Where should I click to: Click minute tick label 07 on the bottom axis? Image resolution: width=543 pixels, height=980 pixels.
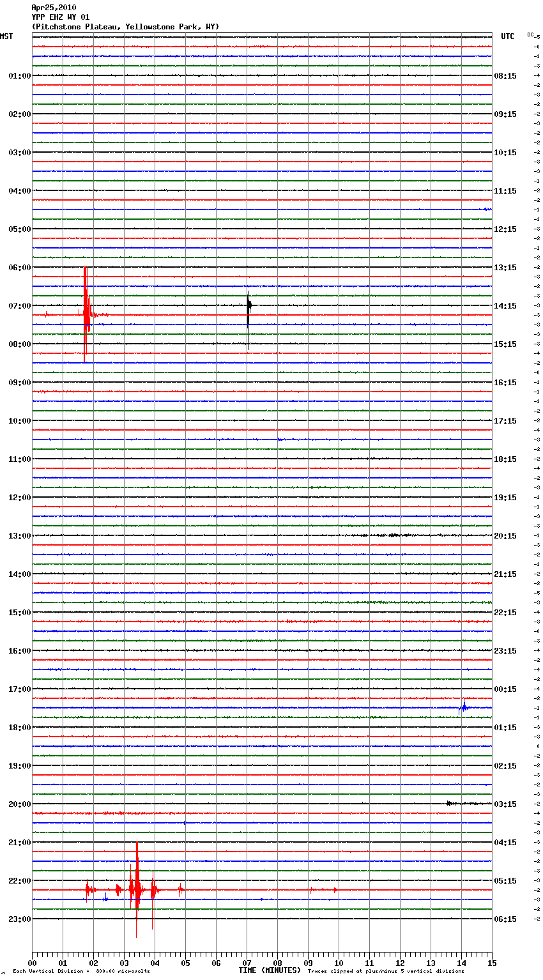[247, 963]
